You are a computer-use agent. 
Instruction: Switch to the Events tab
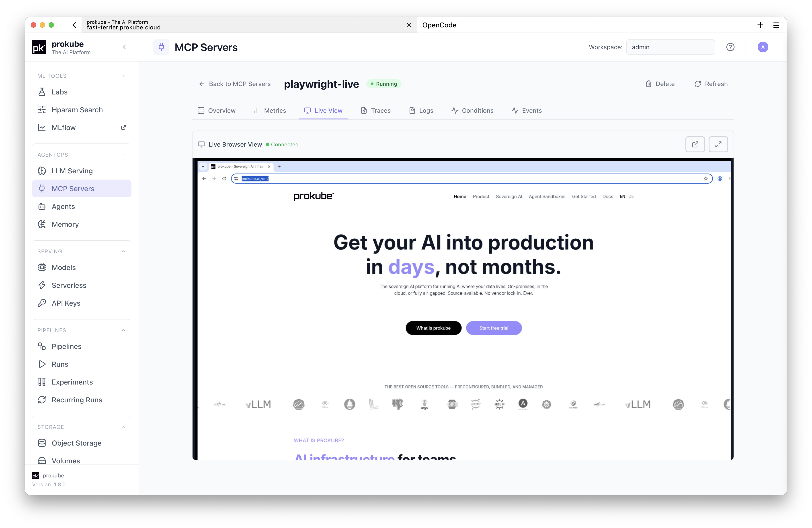527,111
